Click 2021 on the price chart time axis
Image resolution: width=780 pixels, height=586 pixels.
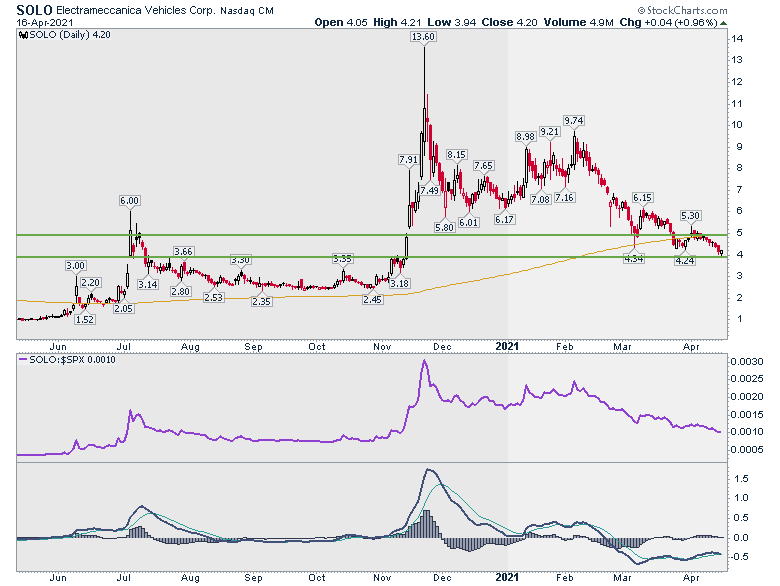[507, 346]
